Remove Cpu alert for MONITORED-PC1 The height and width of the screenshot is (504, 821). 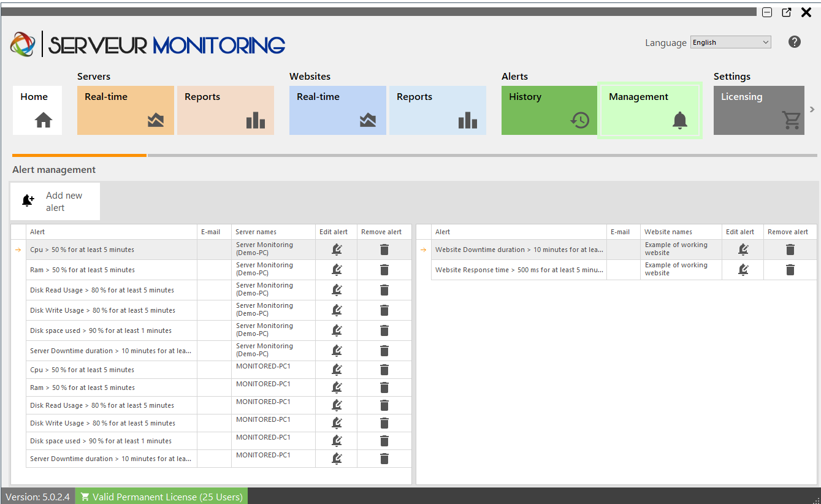click(384, 370)
